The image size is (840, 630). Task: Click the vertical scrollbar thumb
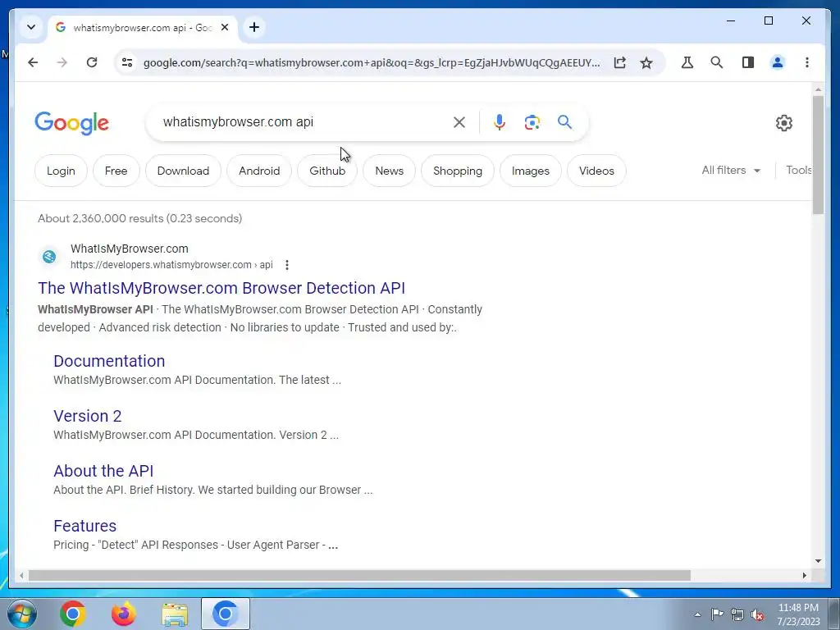(x=818, y=154)
